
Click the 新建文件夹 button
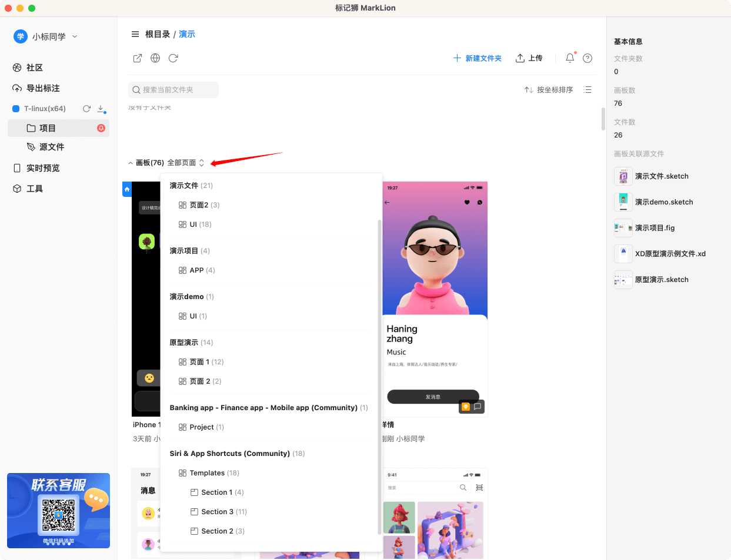pos(477,58)
